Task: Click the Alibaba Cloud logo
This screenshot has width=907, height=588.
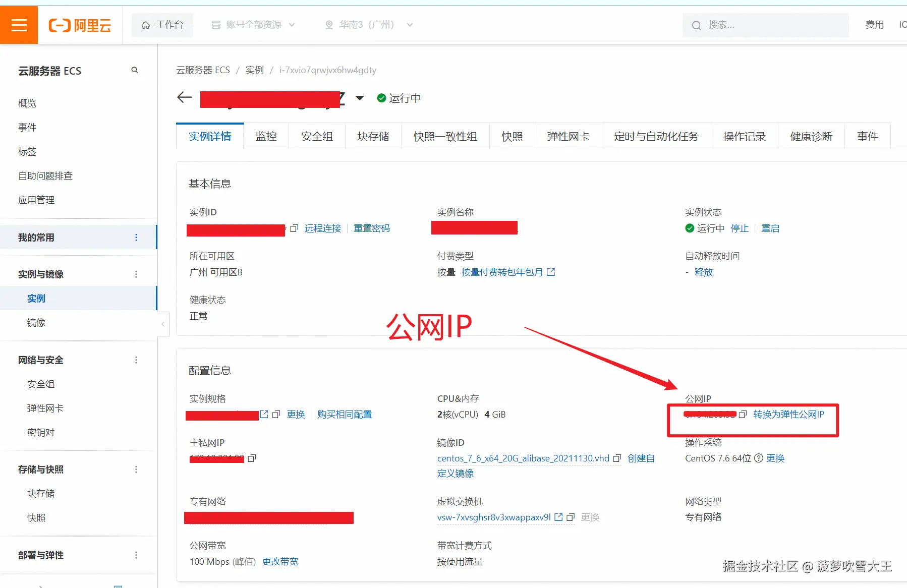Action: [80, 25]
